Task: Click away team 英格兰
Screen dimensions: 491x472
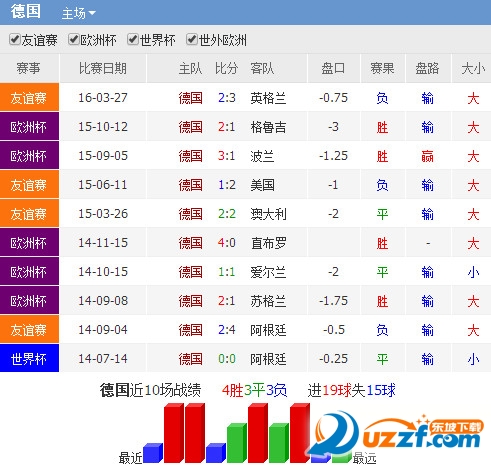Action: pyautogui.click(x=268, y=98)
